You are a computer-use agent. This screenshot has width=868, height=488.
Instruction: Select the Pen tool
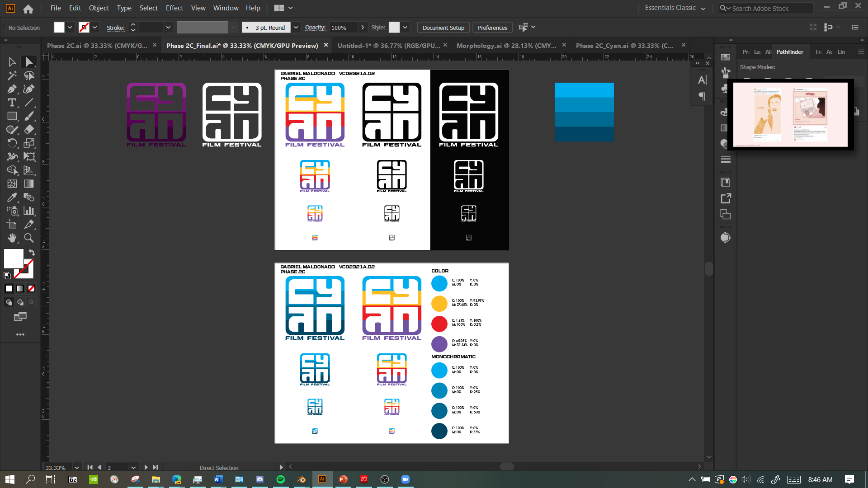pos(12,89)
